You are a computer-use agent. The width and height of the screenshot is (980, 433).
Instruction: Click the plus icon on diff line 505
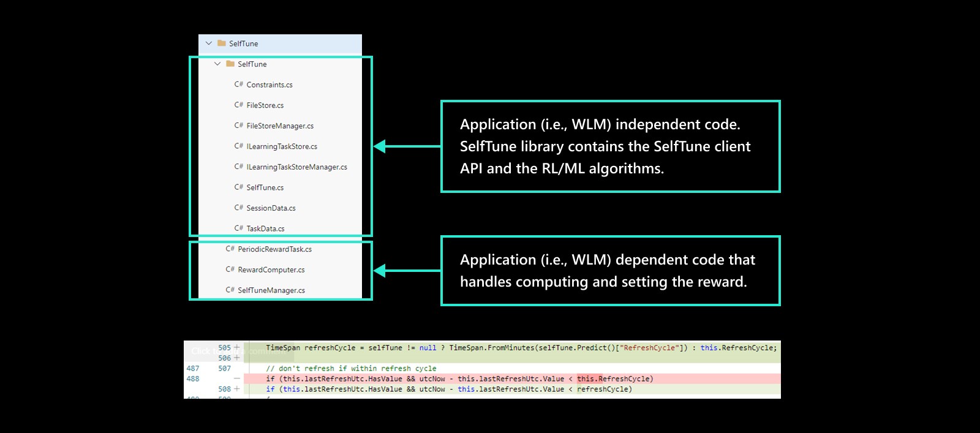point(237,347)
